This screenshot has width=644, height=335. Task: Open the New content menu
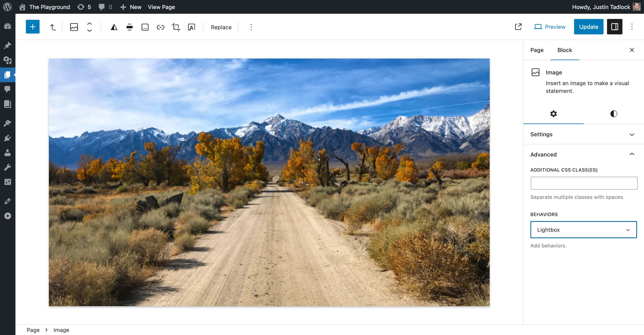[131, 7]
